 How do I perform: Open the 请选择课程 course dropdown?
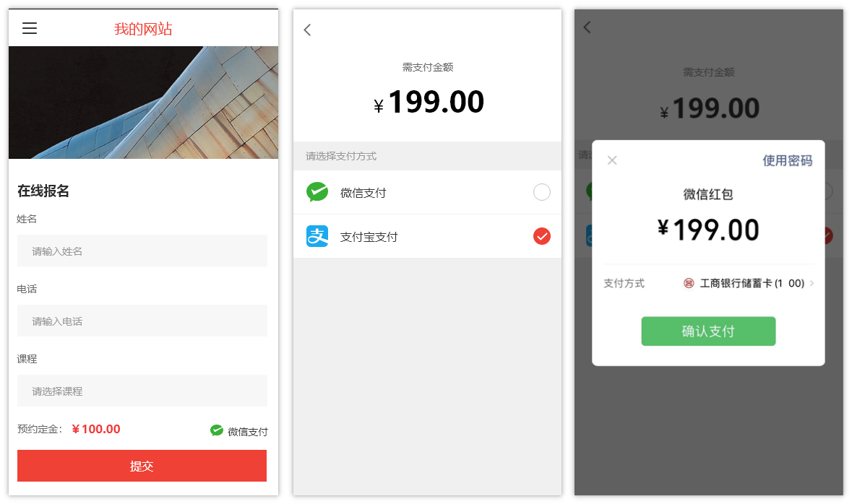[142, 391]
